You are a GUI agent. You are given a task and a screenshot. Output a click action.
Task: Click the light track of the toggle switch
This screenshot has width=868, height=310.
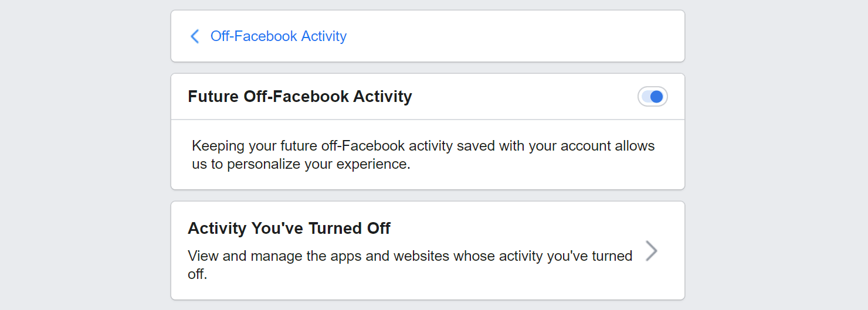coord(645,97)
